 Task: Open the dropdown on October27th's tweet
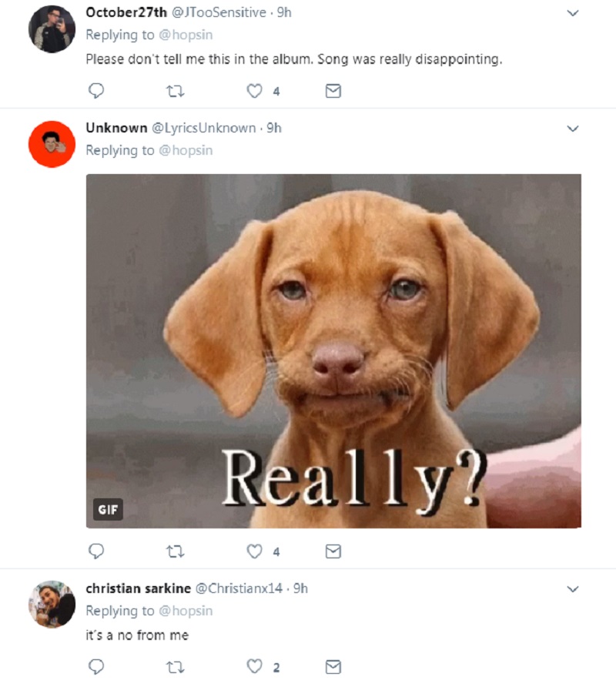point(573,13)
